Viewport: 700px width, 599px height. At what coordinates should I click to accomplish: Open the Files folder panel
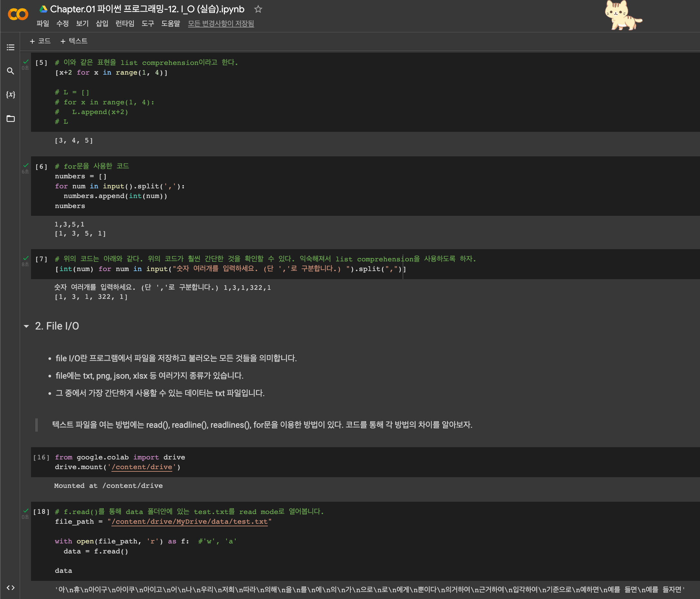click(x=10, y=119)
